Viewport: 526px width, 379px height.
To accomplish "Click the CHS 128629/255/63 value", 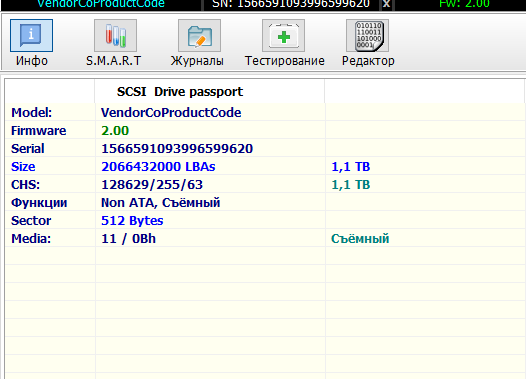I will [x=152, y=185].
